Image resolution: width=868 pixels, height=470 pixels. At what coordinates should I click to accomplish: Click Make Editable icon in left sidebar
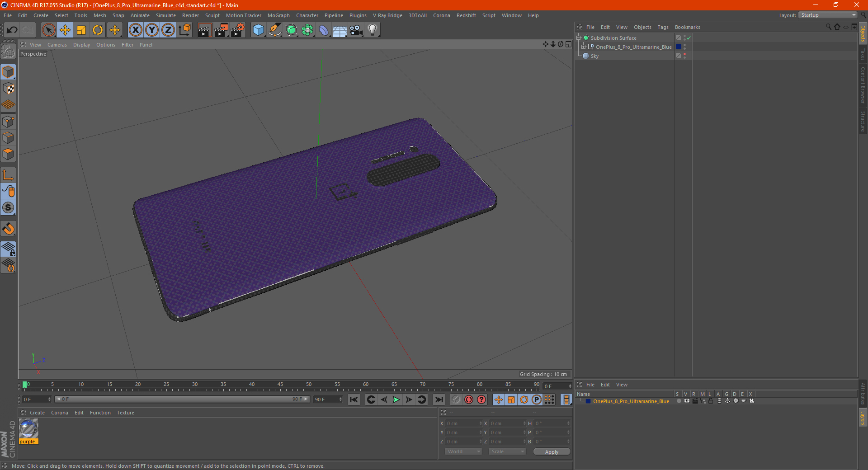tap(8, 52)
